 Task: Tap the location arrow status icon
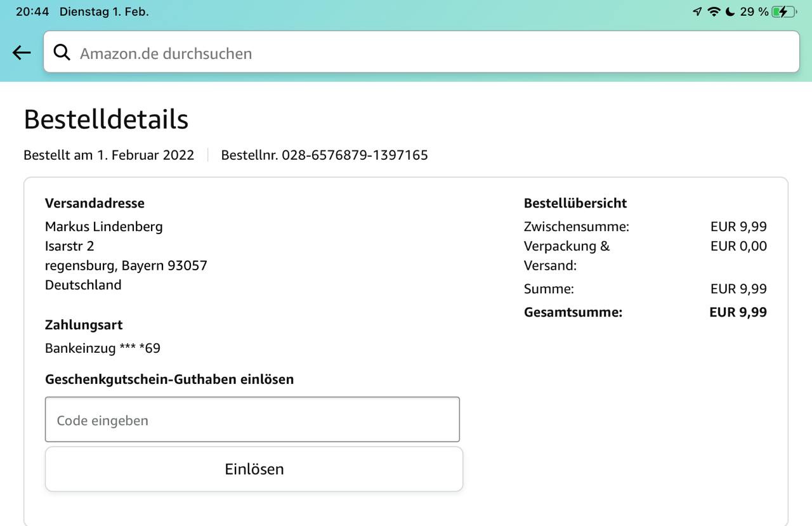697,11
